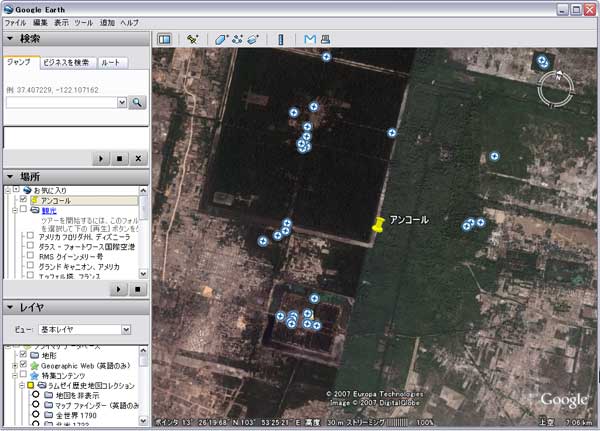Select the add path tool
The height and width of the screenshot is (431, 600).
click(237, 39)
